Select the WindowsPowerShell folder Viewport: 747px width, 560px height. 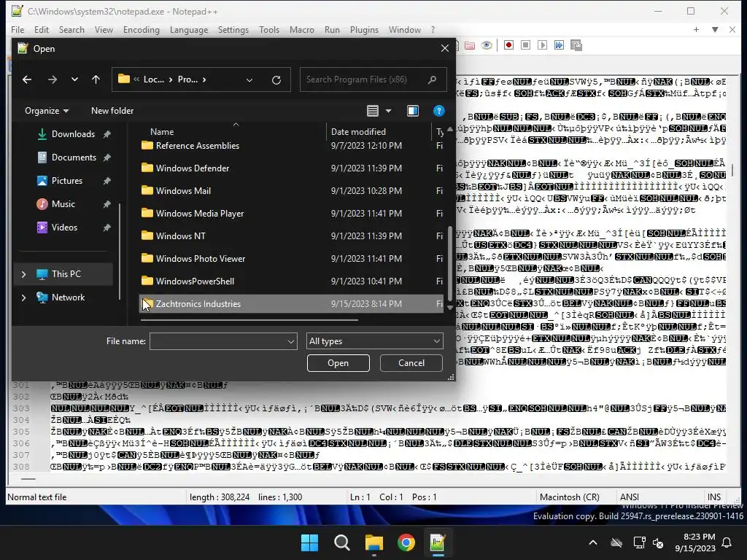(x=292, y=281)
